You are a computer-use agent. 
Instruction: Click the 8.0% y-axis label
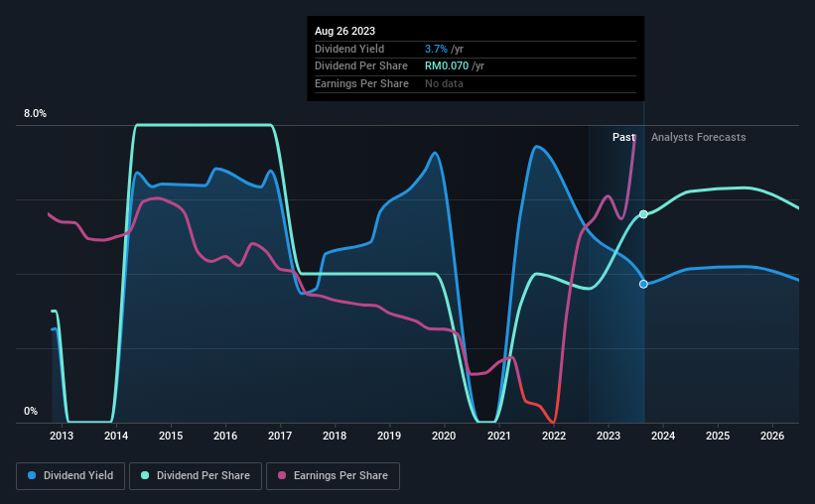tap(35, 113)
